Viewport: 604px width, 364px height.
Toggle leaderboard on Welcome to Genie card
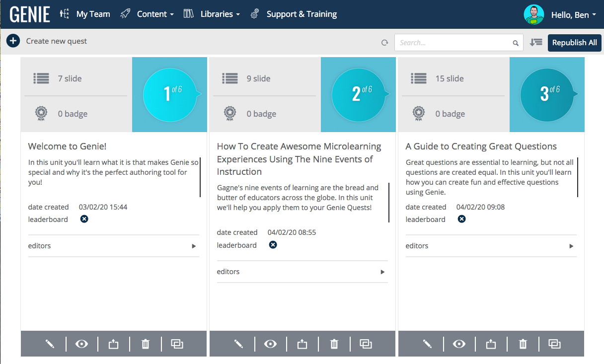click(x=84, y=219)
